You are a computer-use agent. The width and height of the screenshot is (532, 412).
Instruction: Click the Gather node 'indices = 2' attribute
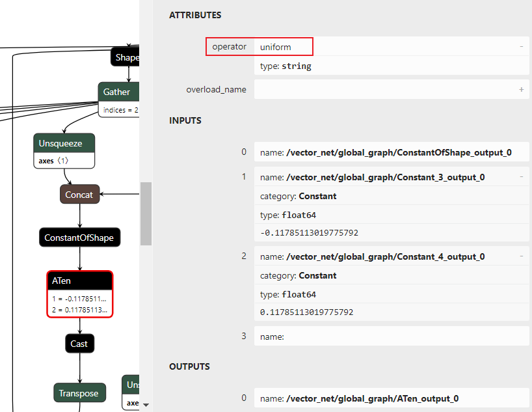point(120,110)
